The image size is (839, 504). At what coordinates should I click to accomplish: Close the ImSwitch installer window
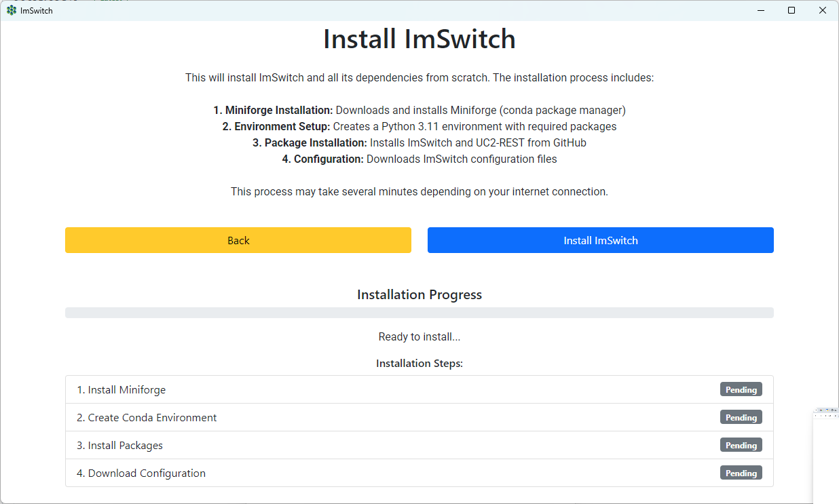pyautogui.click(x=823, y=10)
